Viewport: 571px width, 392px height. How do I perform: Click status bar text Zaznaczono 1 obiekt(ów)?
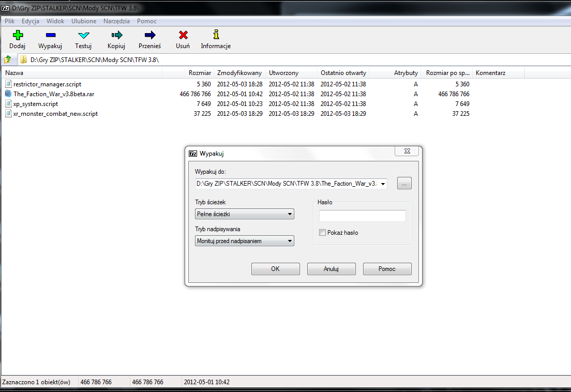tap(36, 382)
